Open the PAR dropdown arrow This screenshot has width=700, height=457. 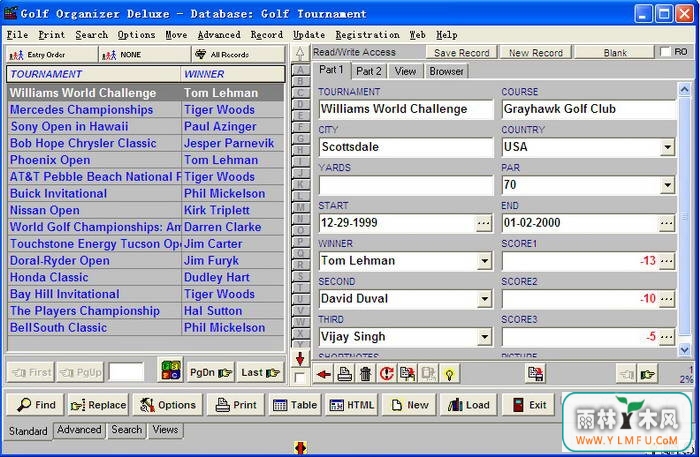point(667,185)
